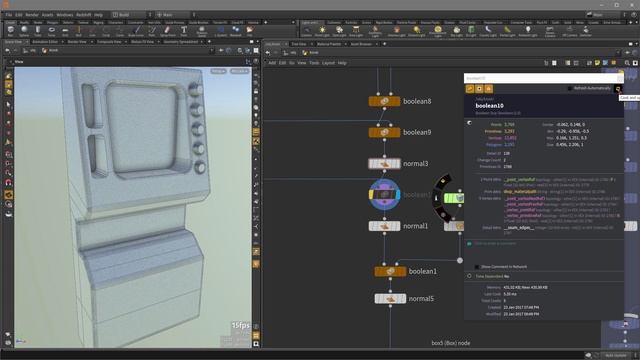
Task: Open the File menu
Action: coord(9,15)
